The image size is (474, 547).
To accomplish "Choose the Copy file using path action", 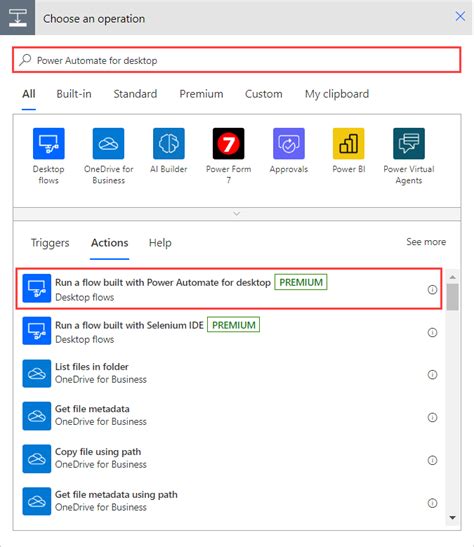I will [229, 459].
